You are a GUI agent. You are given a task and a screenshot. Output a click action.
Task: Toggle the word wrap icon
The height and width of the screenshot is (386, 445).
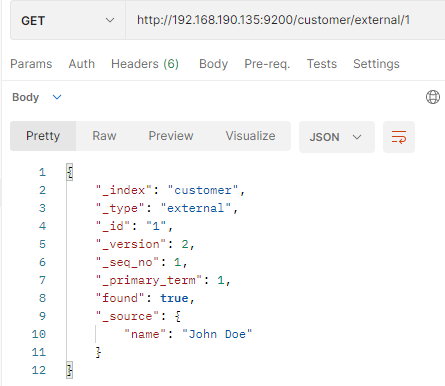point(399,137)
